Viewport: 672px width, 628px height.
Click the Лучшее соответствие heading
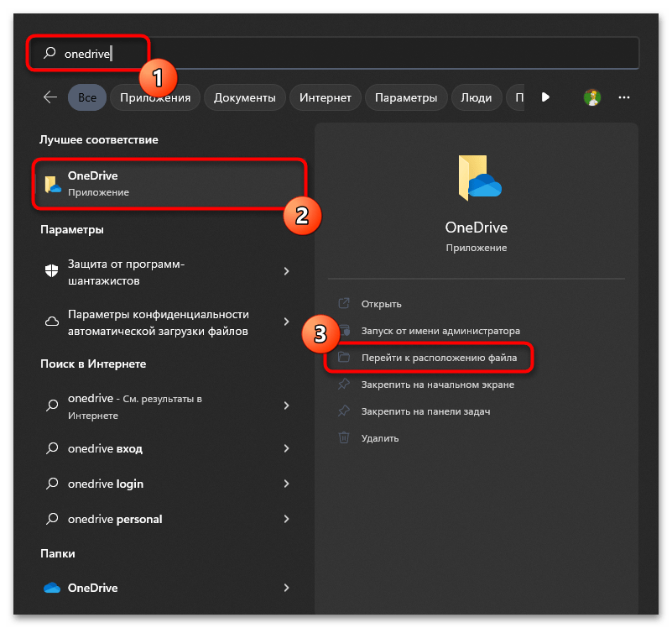98,140
